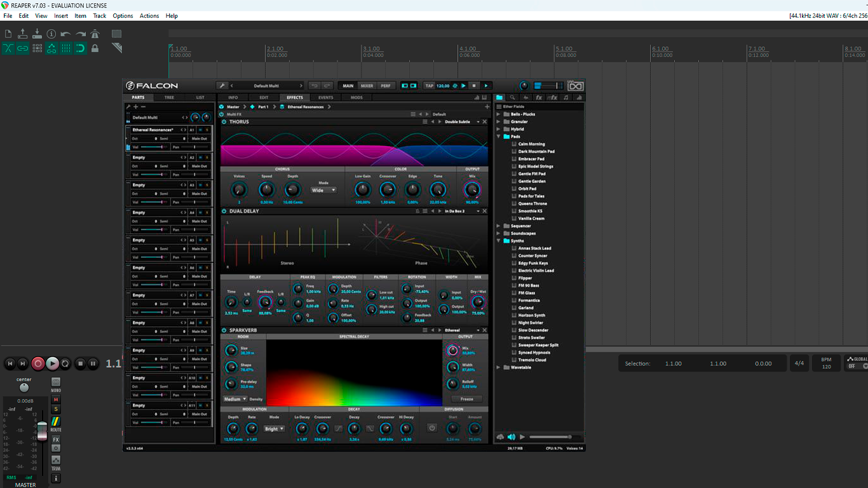Screen dimensions: 868x488
Task: Click Falcon transport play button
Action: (486, 86)
